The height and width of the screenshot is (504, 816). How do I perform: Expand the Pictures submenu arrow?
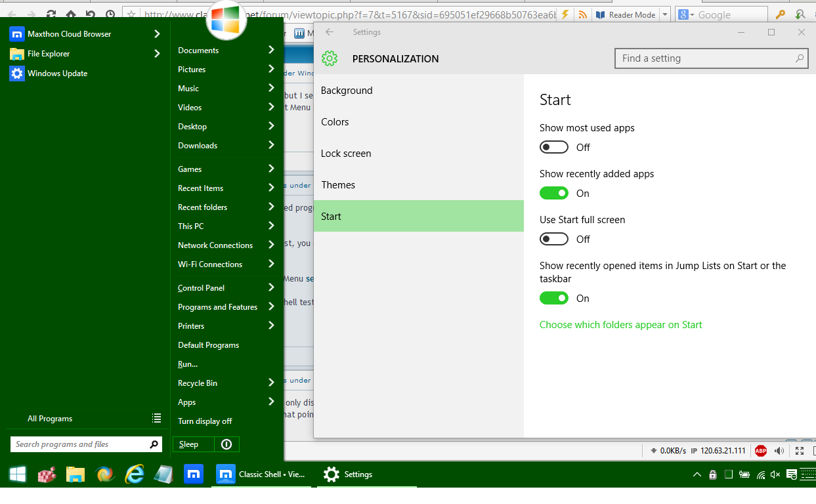pyautogui.click(x=271, y=69)
